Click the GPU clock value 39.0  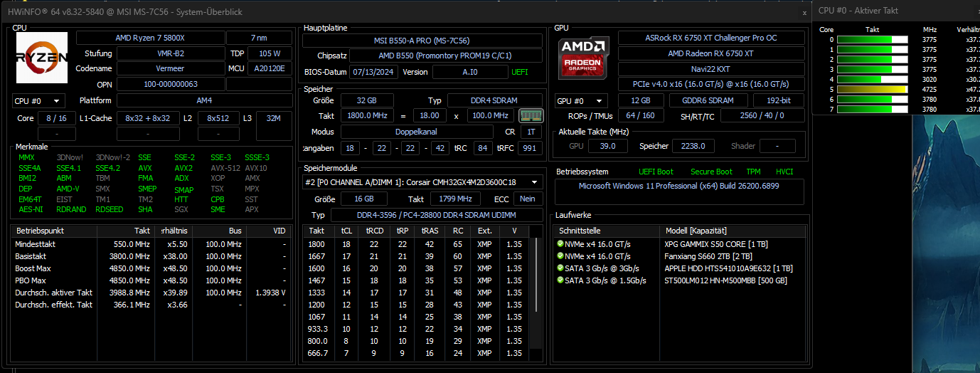point(608,146)
